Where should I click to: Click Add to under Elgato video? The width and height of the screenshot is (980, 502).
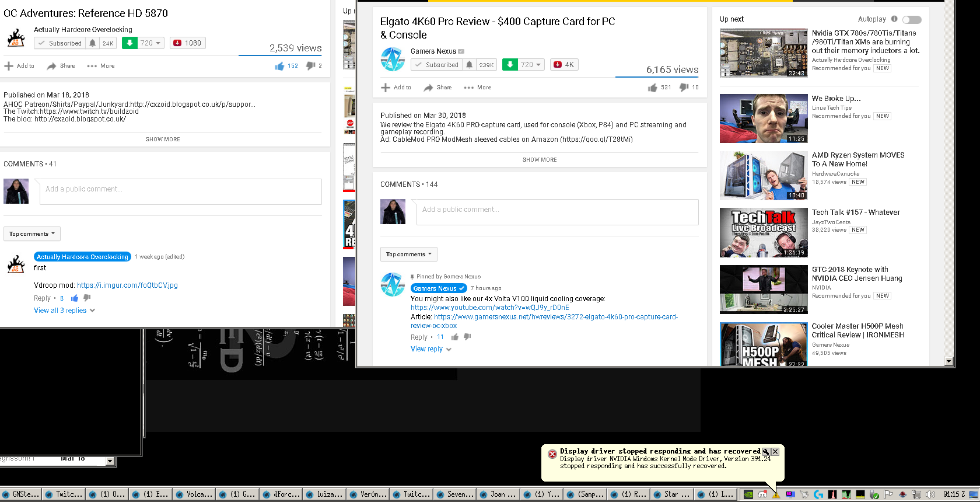tap(396, 88)
